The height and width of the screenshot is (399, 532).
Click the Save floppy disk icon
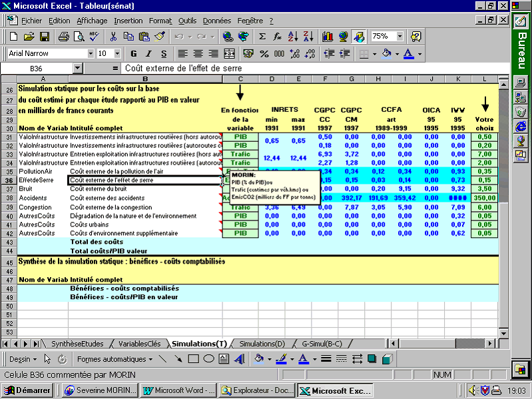45,37
